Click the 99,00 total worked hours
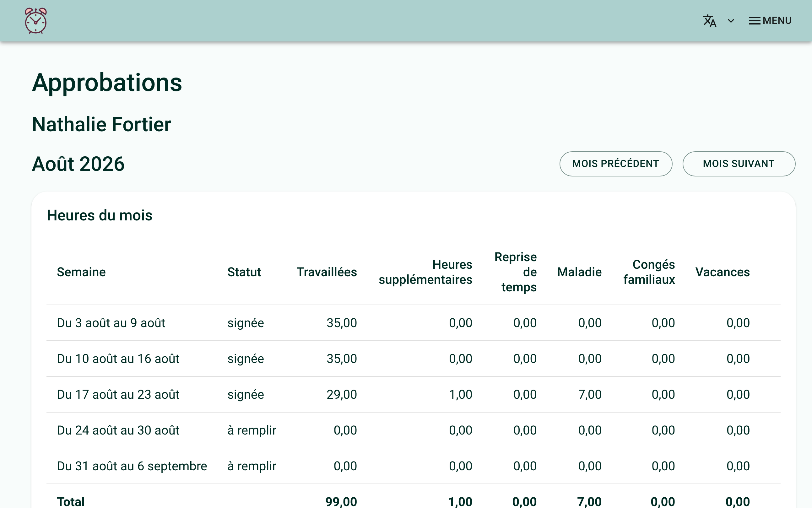Image resolution: width=812 pixels, height=508 pixels. 341,502
